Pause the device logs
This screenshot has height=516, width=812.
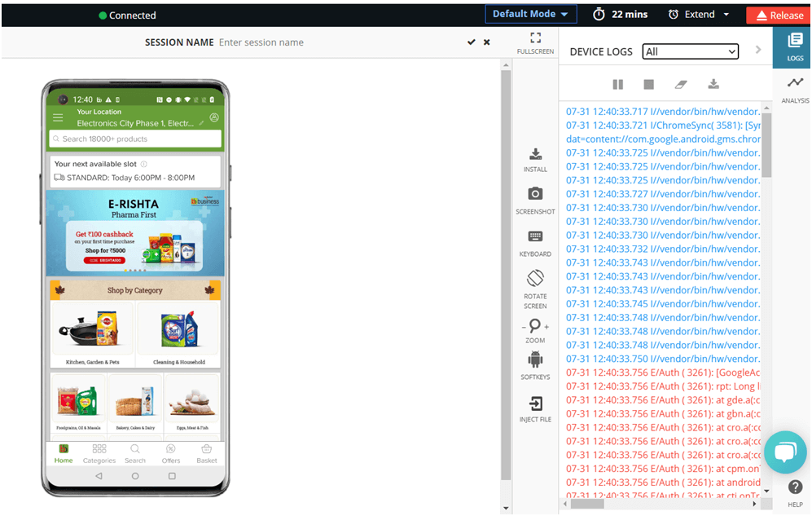[618, 84]
